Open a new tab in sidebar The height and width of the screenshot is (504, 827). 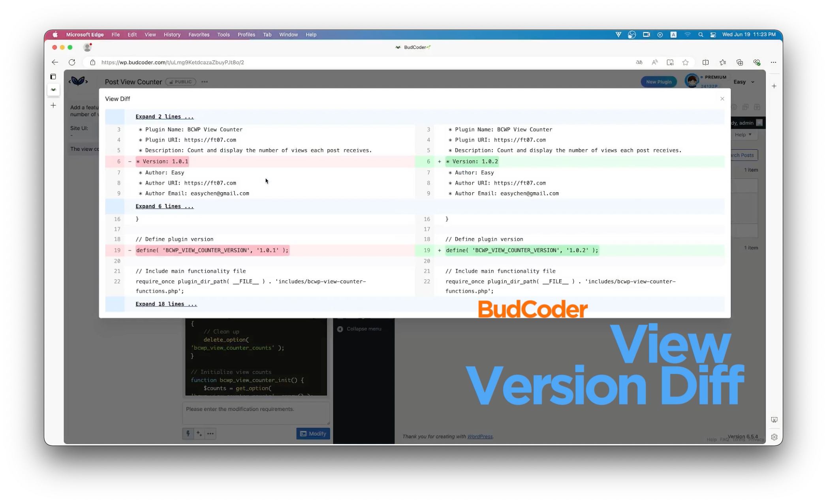(x=53, y=105)
